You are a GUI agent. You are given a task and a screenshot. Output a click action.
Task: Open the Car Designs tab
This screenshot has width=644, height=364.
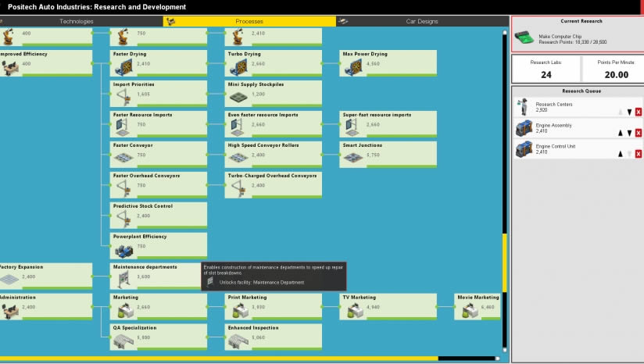pyautogui.click(x=422, y=21)
